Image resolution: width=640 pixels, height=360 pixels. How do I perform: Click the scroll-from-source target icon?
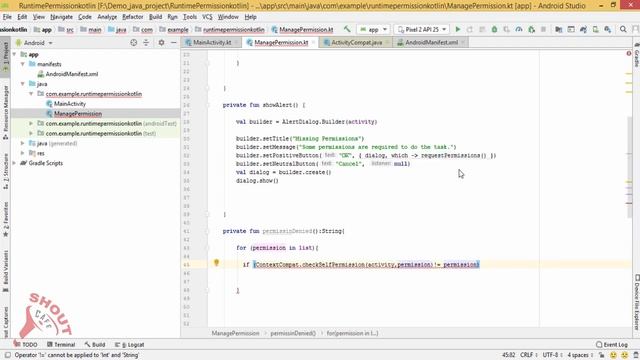(x=133, y=43)
